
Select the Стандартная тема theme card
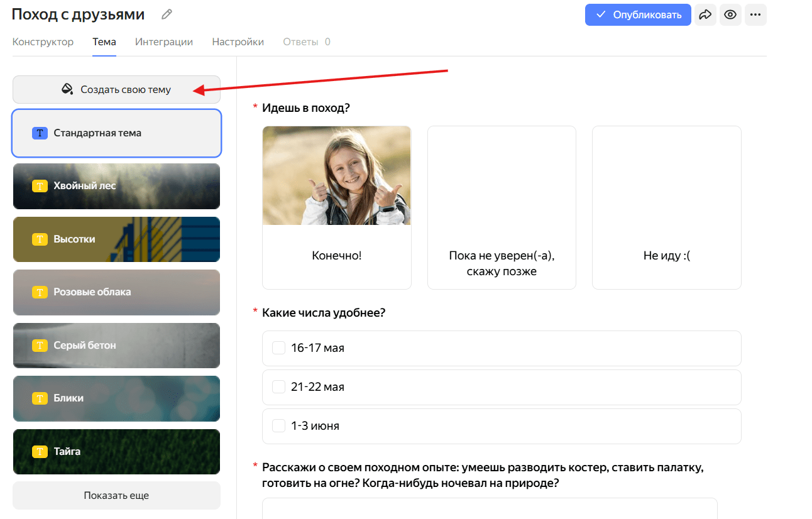point(116,133)
